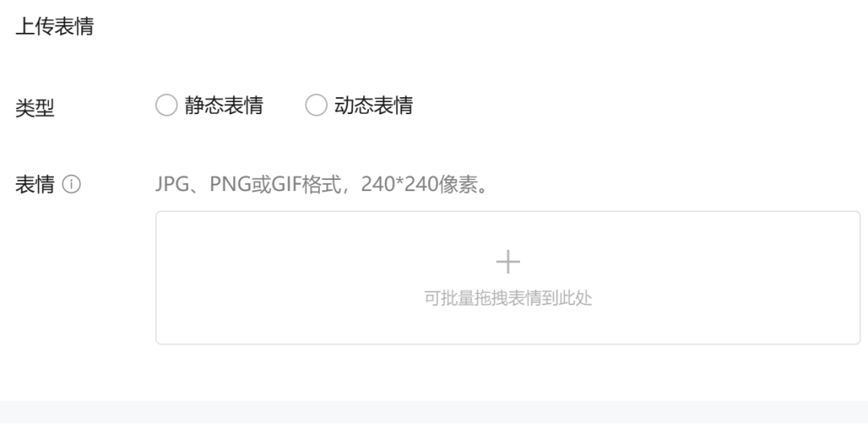Click the 静态表情 label text
The image size is (868, 424).
click(x=223, y=105)
